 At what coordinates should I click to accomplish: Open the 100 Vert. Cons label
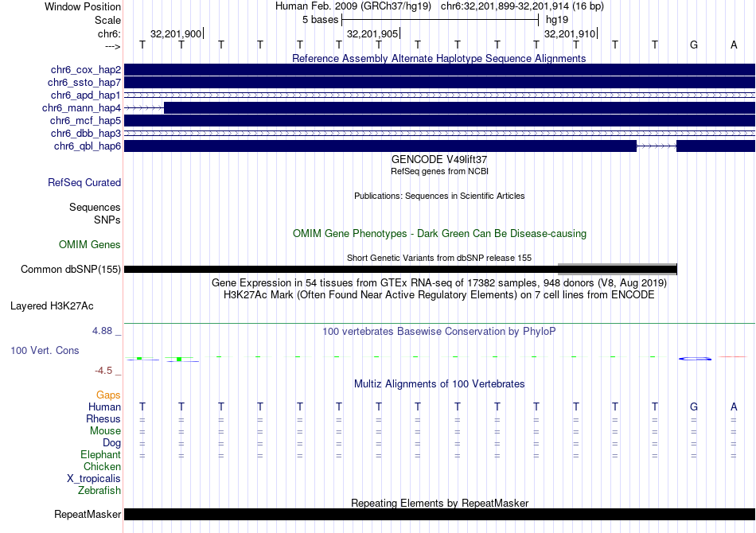45,350
